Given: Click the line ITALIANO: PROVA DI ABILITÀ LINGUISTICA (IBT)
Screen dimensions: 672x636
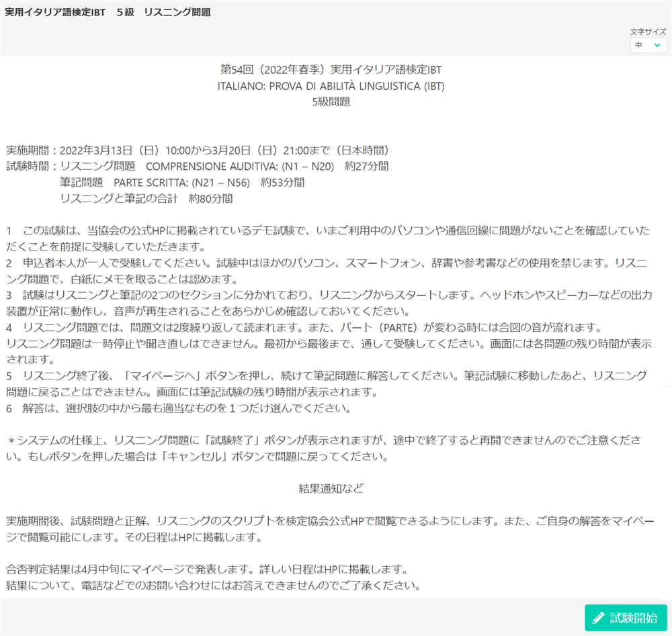Looking at the screenshot, I should (x=331, y=86).
